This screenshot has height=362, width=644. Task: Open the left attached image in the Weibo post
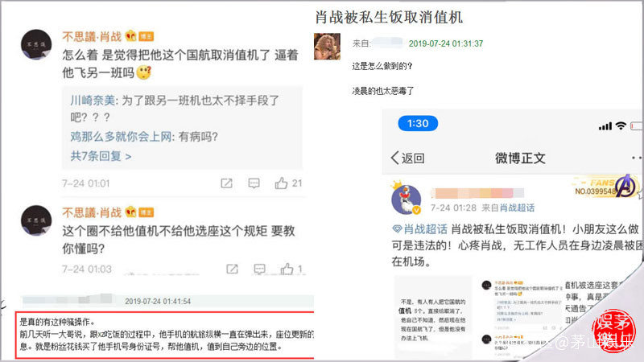(x=433, y=317)
